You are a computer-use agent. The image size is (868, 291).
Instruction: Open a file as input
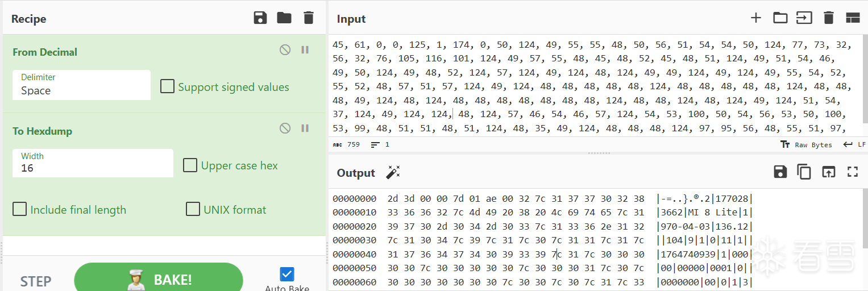[x=804, y=18]
